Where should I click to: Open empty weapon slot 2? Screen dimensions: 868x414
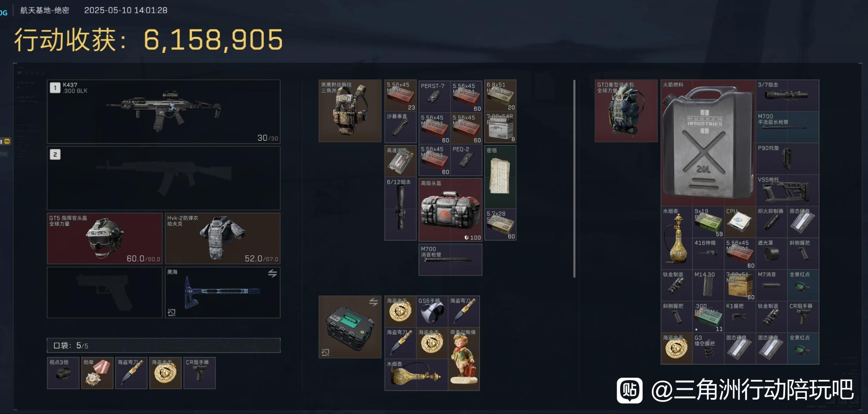pyautogui.click(x=164, y=178)
